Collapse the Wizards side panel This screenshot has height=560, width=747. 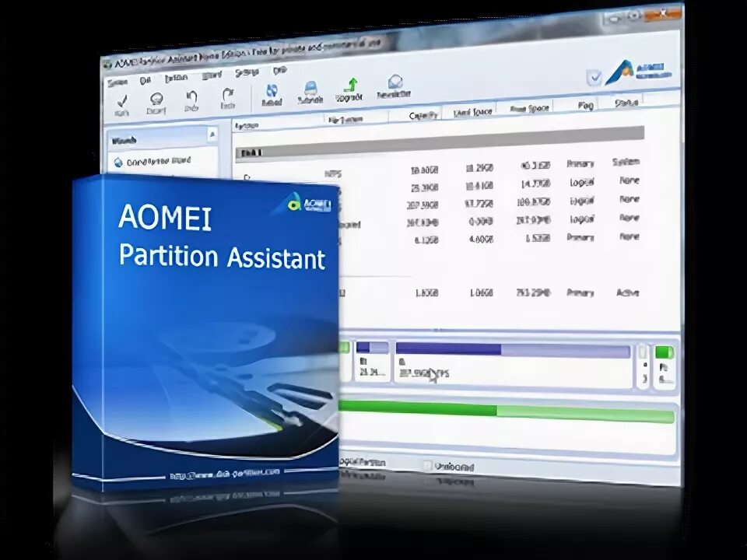pyautogui.click(x=212, y=135)
